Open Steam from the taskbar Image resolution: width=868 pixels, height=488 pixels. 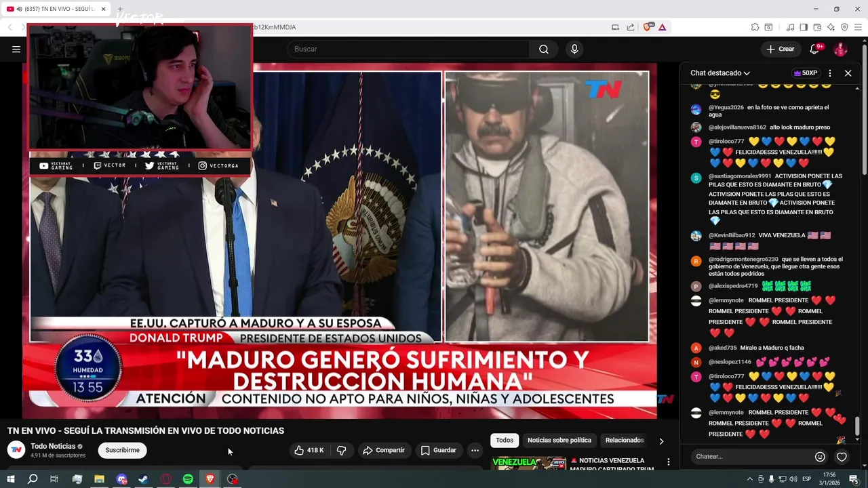tap(144, 479)
